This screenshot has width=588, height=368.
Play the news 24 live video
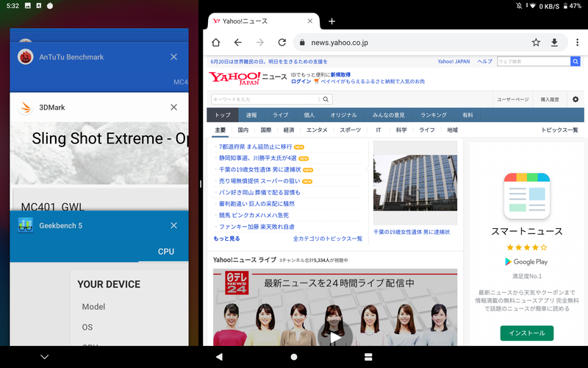tap(335, 336)
